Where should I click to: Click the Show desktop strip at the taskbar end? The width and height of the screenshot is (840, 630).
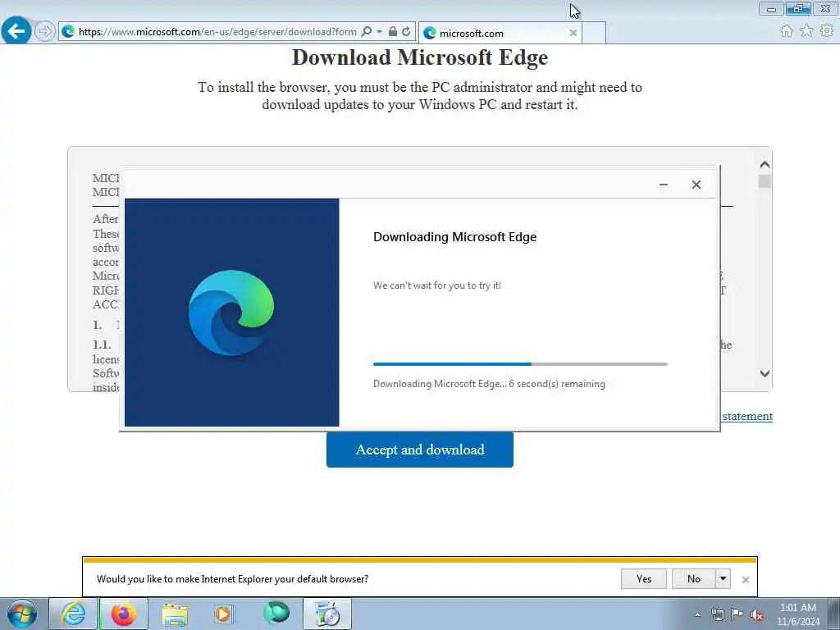834,614
